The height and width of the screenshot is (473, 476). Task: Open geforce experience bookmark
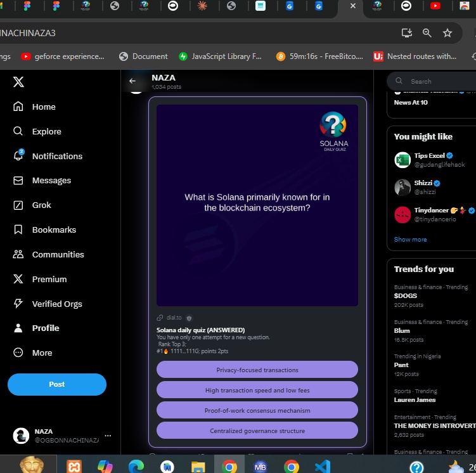pos(63,56)
